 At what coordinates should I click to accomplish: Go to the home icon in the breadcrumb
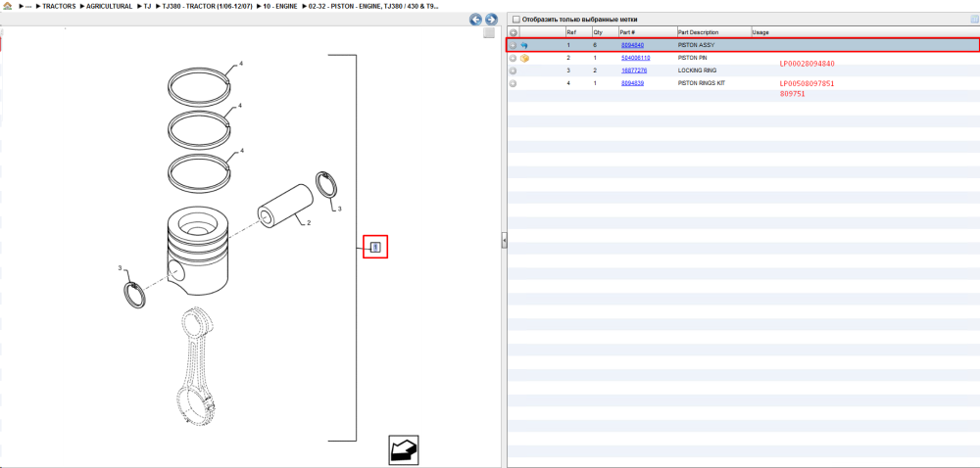[x=8, y=6]
